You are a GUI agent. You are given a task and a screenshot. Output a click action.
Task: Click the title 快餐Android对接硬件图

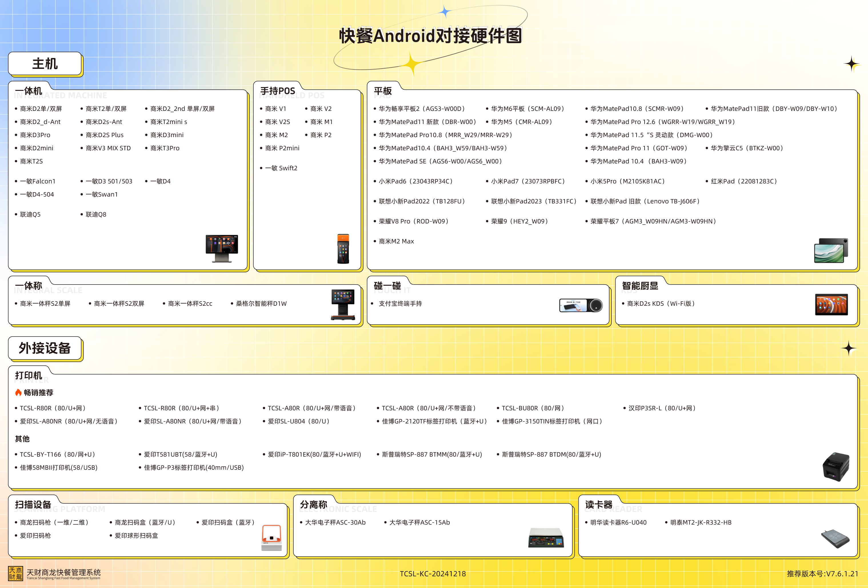(430, 36)
